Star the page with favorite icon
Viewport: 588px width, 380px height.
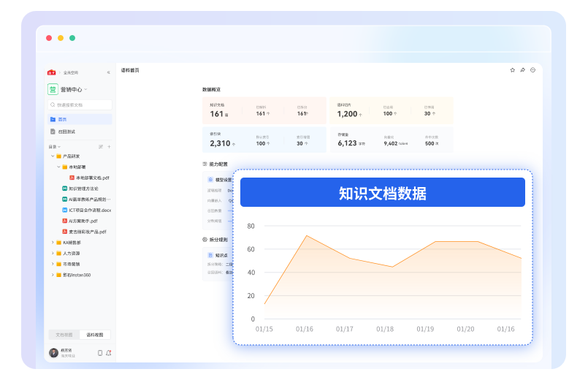(513, 70)
